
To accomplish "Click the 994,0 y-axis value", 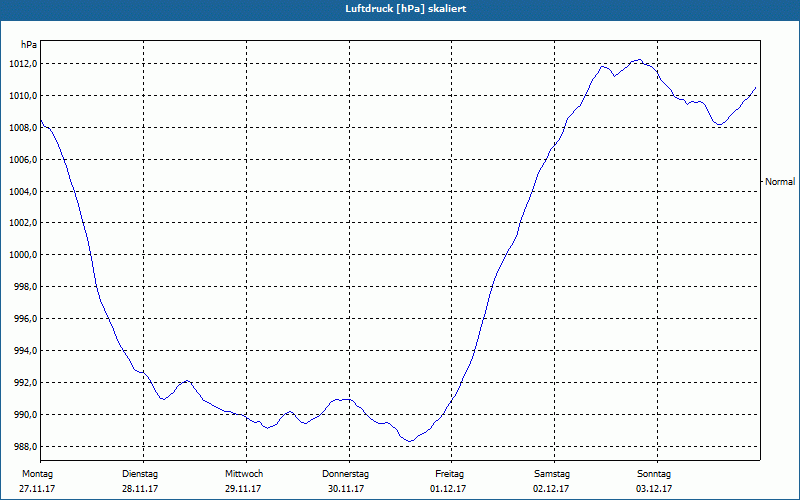I will pyautogui.click(x=27, y=351).
